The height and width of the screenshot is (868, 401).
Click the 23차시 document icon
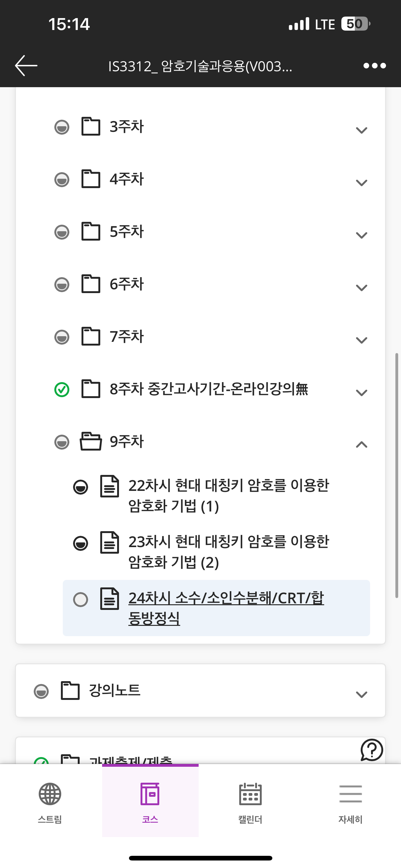tap(110, 542)
